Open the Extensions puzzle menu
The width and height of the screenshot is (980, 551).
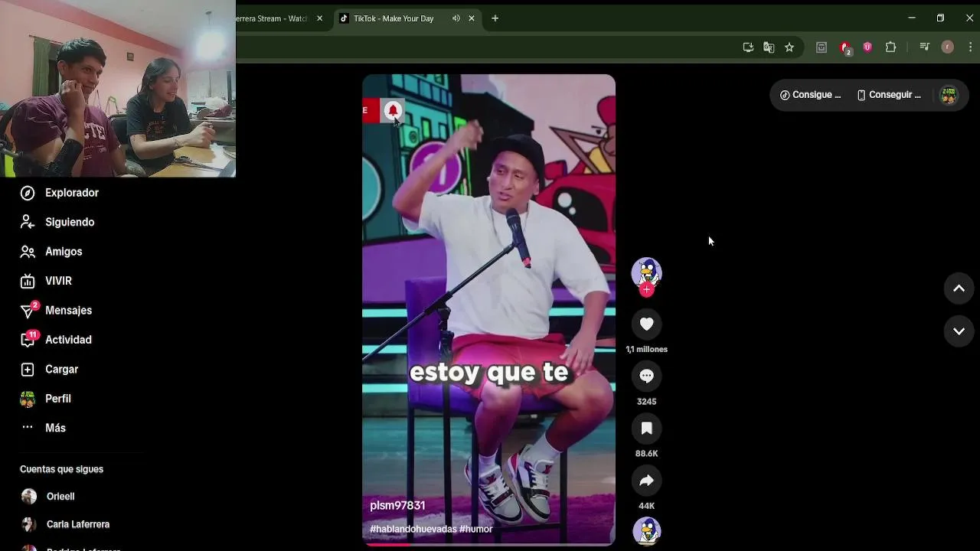point(890,47)
